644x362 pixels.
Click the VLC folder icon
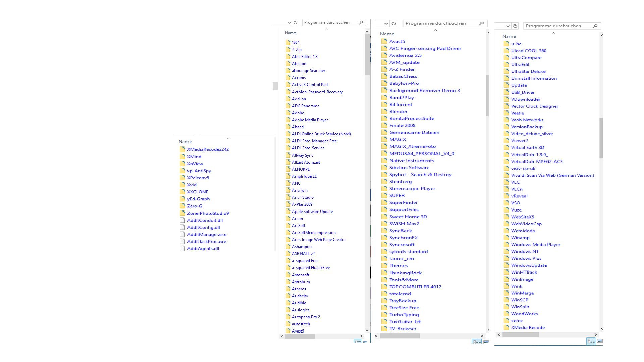[x=506, y=182]
